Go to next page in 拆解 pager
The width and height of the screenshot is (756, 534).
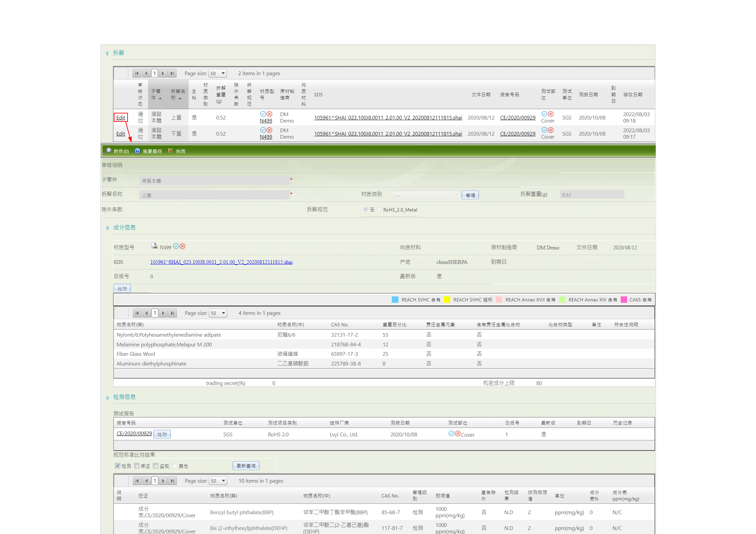coord(163,73)
